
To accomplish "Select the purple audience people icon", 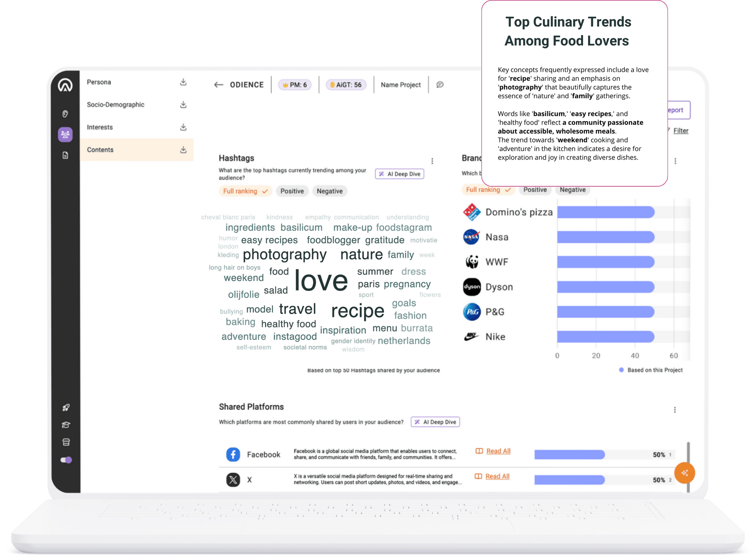I will click(x=65, y=135).
